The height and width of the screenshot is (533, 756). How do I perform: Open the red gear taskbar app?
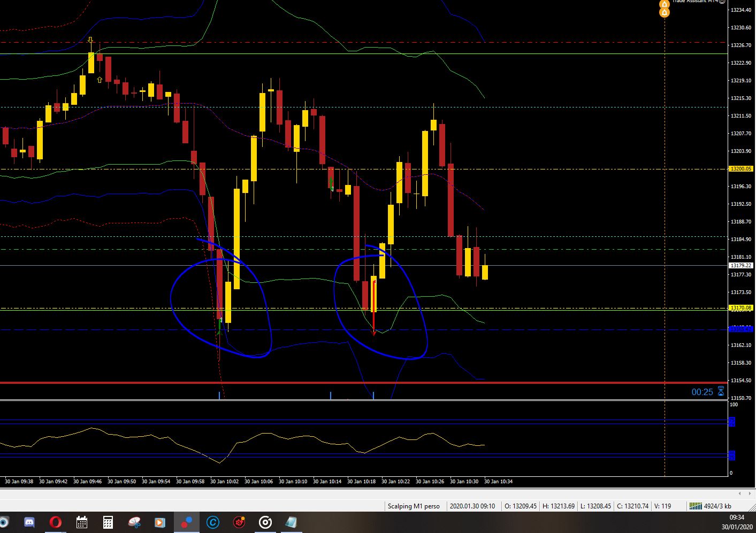pyautogui.click(x=239, y=522)
